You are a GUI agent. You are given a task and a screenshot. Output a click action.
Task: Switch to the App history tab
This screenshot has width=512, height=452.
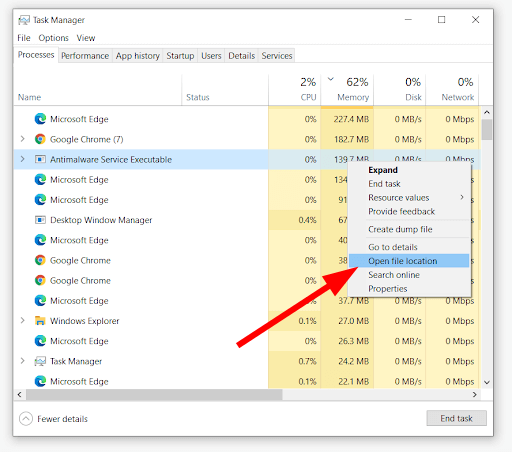tap(138, 56)
